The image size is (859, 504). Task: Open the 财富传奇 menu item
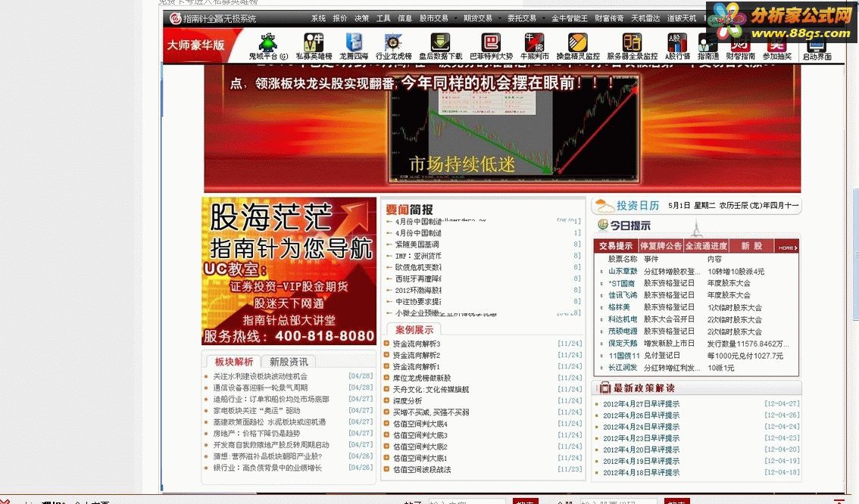point(609,18)
